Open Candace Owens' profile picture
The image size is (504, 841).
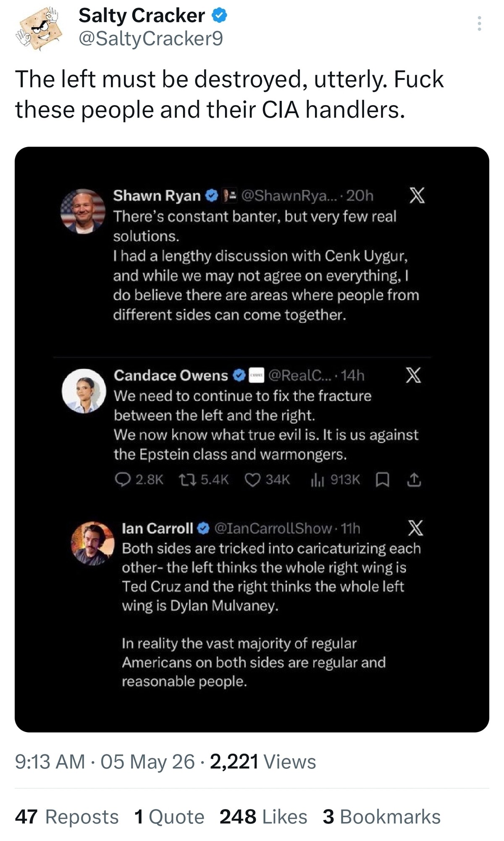tap(84, 391)
